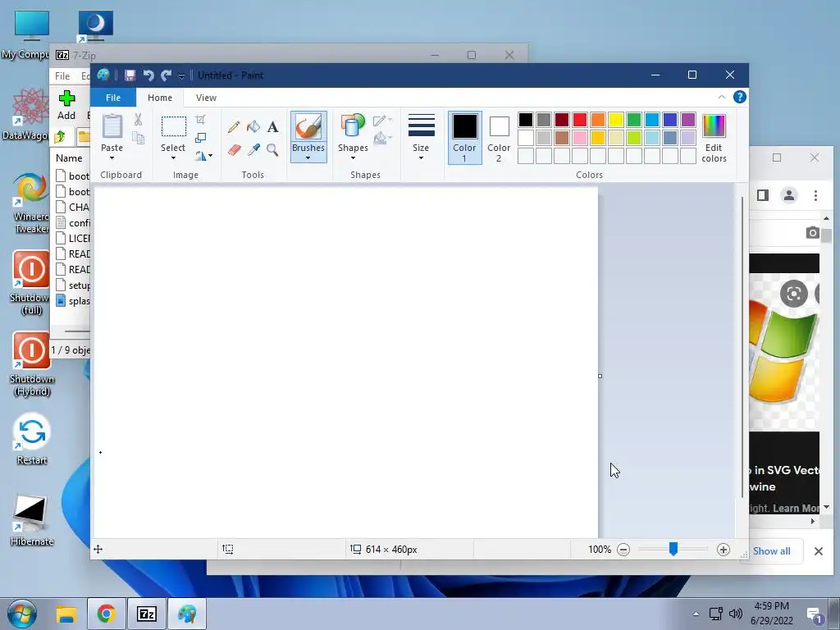Expand the Select dropdown arrow
The image size is (840, 630).
click(x=173, y=158)
